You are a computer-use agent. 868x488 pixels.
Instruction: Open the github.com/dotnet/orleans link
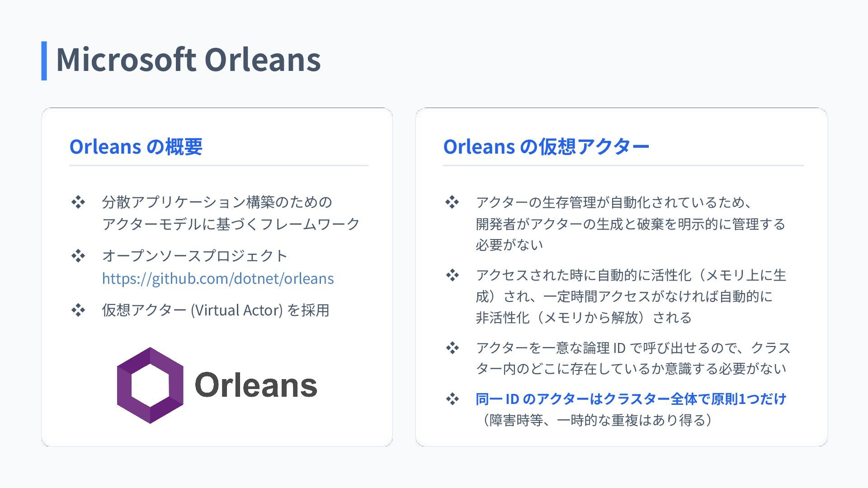(x=218, y=278)
